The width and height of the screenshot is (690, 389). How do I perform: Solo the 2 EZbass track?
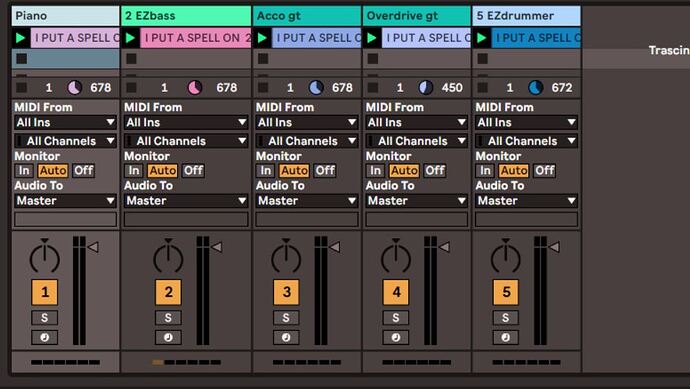click(x=168, y=318)
